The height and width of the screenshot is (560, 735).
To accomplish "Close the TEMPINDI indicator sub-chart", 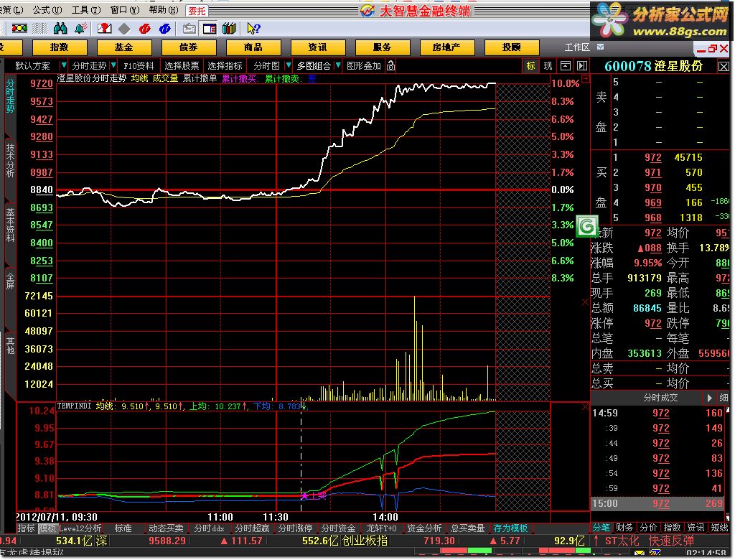I will [x=585, y=406].
